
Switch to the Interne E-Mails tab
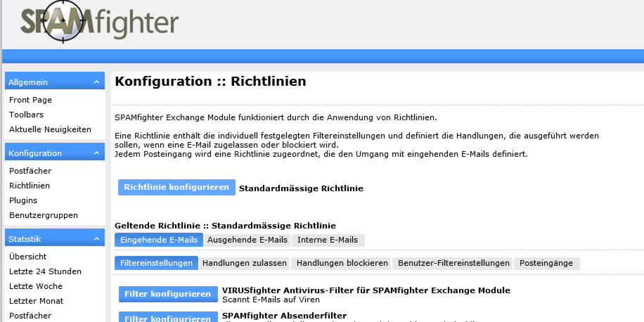point(328,240)
